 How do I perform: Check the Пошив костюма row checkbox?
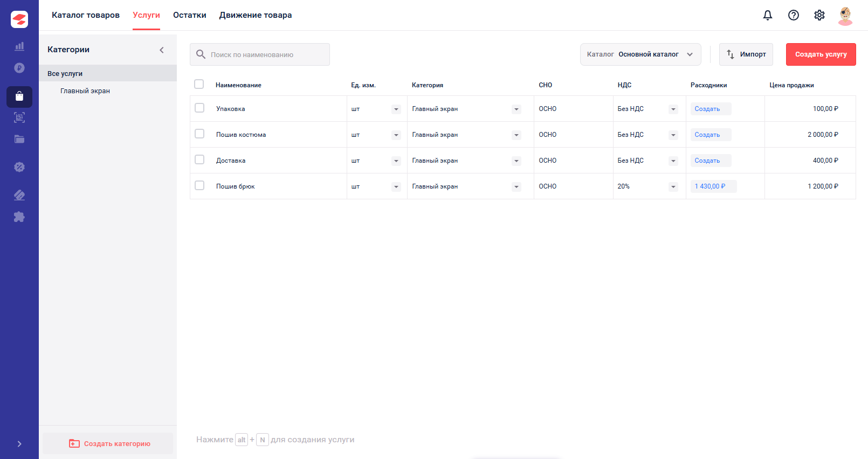tap(199, 134)
